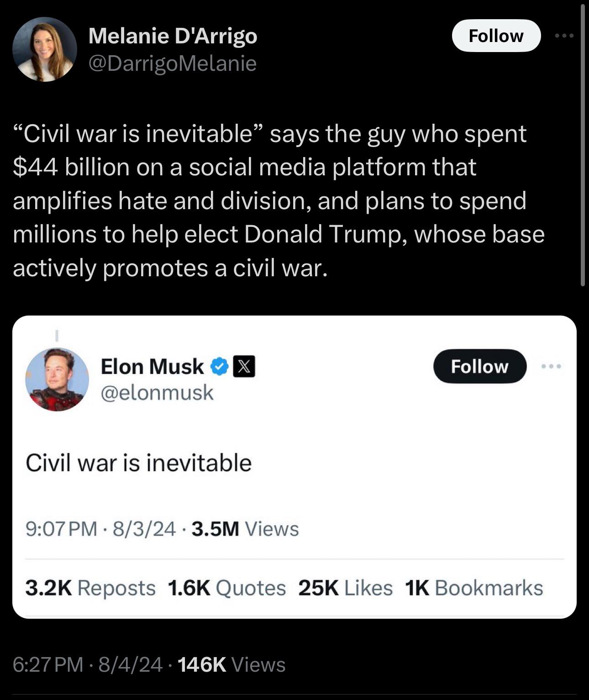Click Elon Musk's profile avatar
Viewport: 589px width, 700px height.
[57, 379]
